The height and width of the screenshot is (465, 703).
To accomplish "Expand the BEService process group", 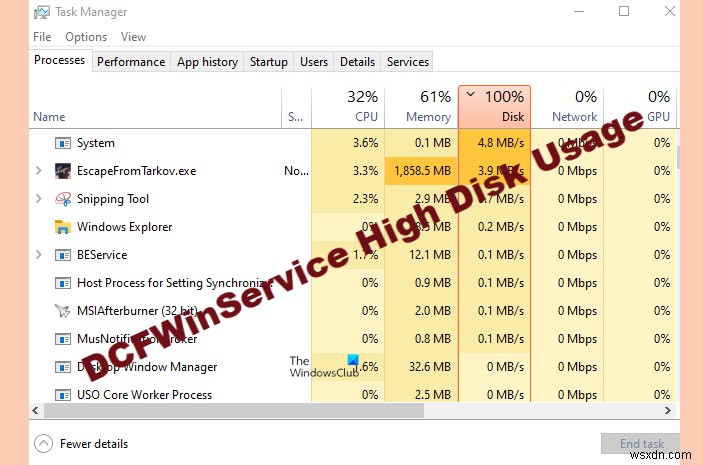I will [39, 255].
